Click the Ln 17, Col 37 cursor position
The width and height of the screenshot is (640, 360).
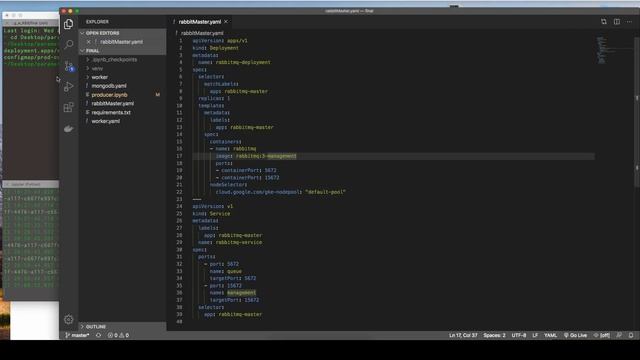[x=463, y=335]
